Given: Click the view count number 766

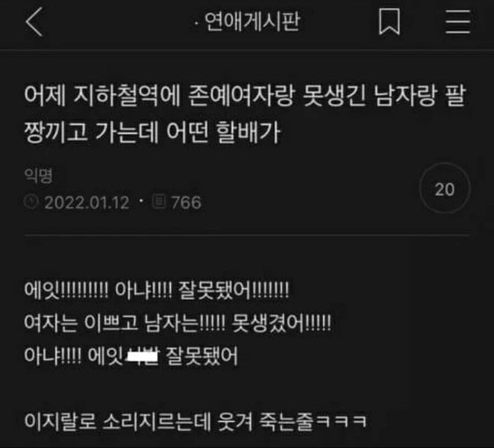Looking at the screenshot, I should 186,202.
